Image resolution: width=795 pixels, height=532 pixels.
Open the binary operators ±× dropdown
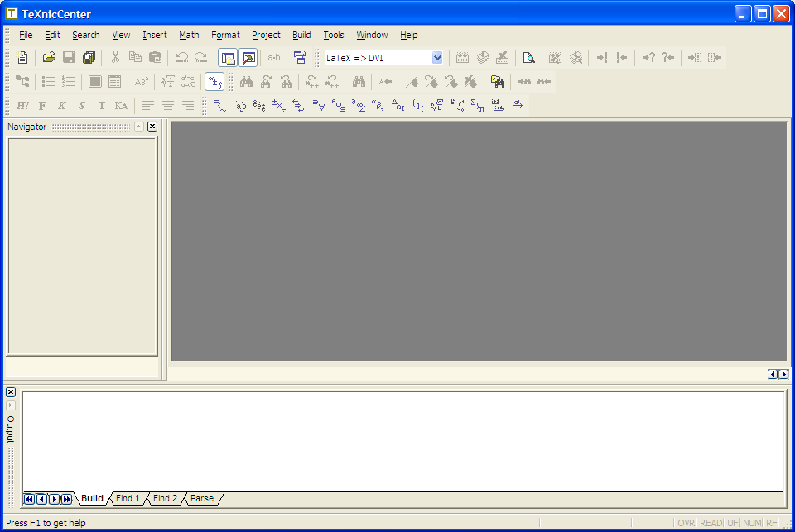pyautogui.click(x=279, y=105)
